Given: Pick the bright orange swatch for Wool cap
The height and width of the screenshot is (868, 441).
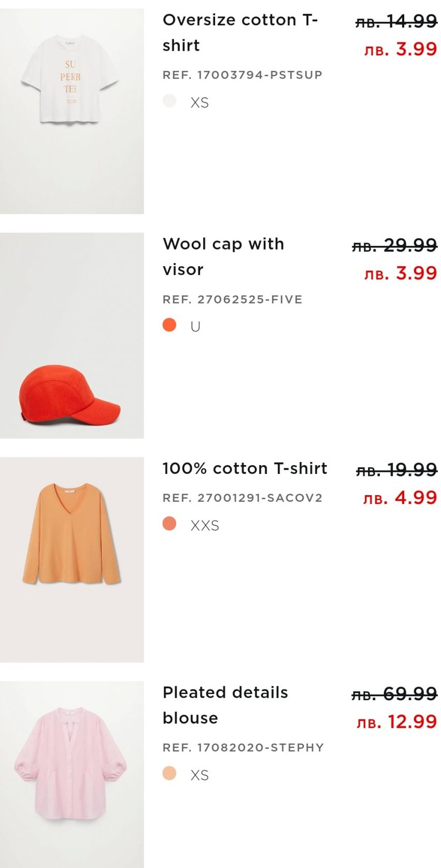Looking at the screenshot, I should coord(169,325).
